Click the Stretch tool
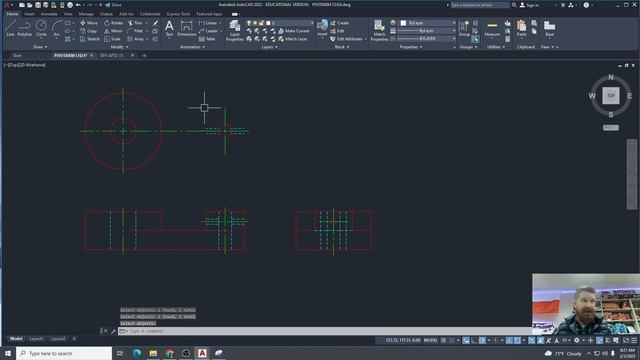Image resolution: width=640 pixels, height=360 pixels. point(90,39)
